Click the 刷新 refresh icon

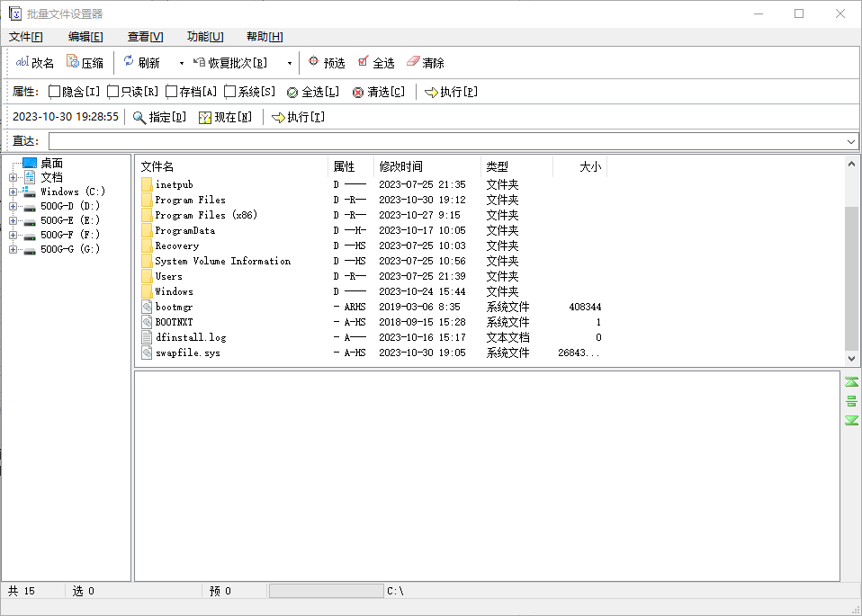[x=129, y=62]
